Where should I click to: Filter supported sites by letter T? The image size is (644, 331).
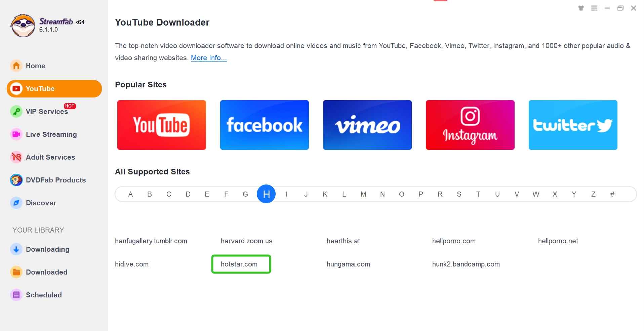point(478,194)
